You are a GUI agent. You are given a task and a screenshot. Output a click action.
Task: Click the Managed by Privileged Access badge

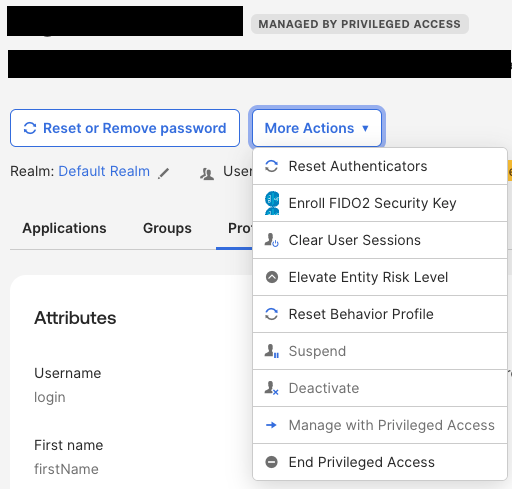tap(360, 24)
